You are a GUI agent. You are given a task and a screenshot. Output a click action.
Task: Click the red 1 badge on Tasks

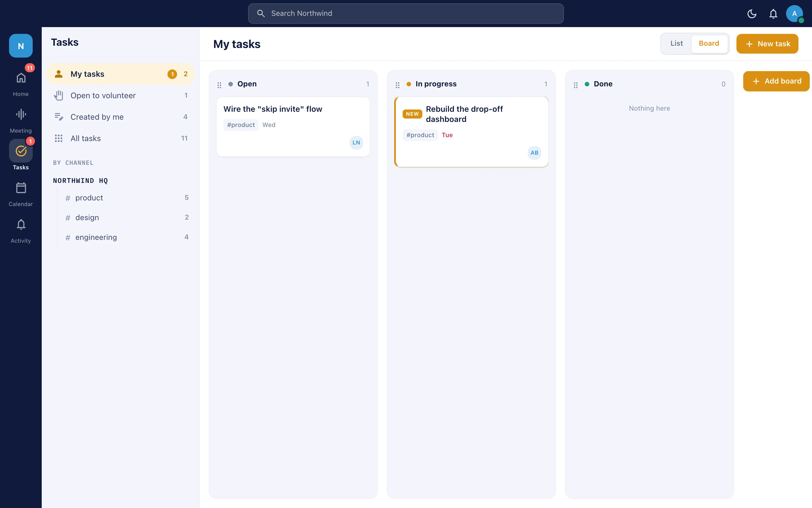(x=30, y=141)
